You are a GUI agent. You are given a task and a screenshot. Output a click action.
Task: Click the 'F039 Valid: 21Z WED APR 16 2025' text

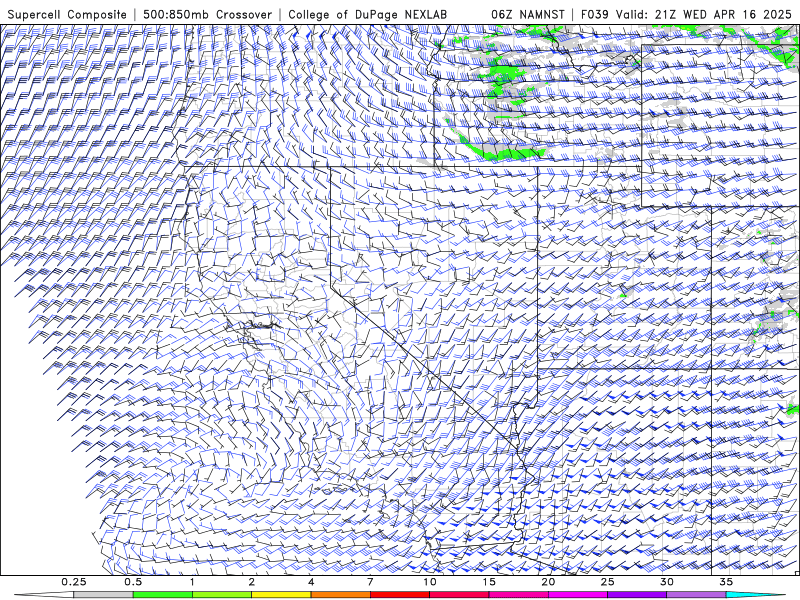coord(686,14)
